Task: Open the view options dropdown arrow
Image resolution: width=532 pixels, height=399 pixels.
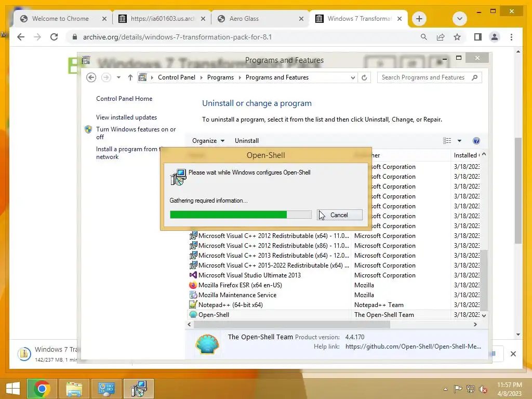Action: coord(459,141)
